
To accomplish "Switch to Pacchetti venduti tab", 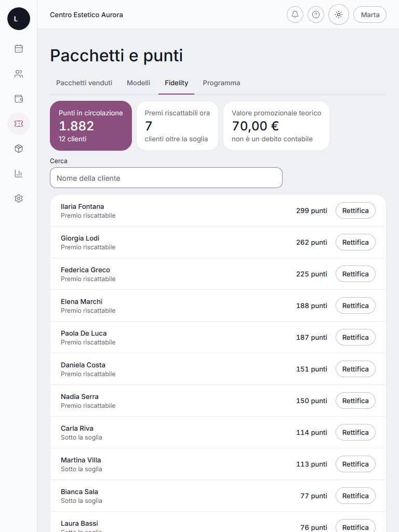I will coord(84,83).
